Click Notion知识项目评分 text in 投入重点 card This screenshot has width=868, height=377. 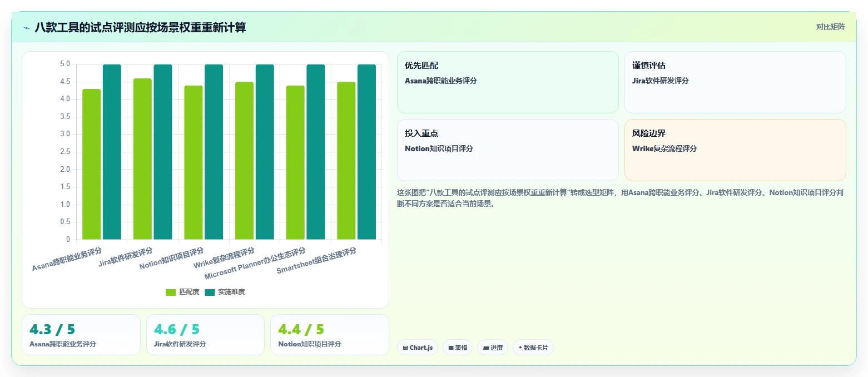point(439,148)
